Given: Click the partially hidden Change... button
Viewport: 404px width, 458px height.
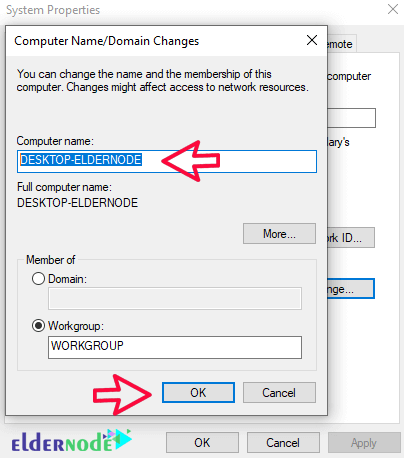Looking at the screenshot, I should (x=351, y=289).
